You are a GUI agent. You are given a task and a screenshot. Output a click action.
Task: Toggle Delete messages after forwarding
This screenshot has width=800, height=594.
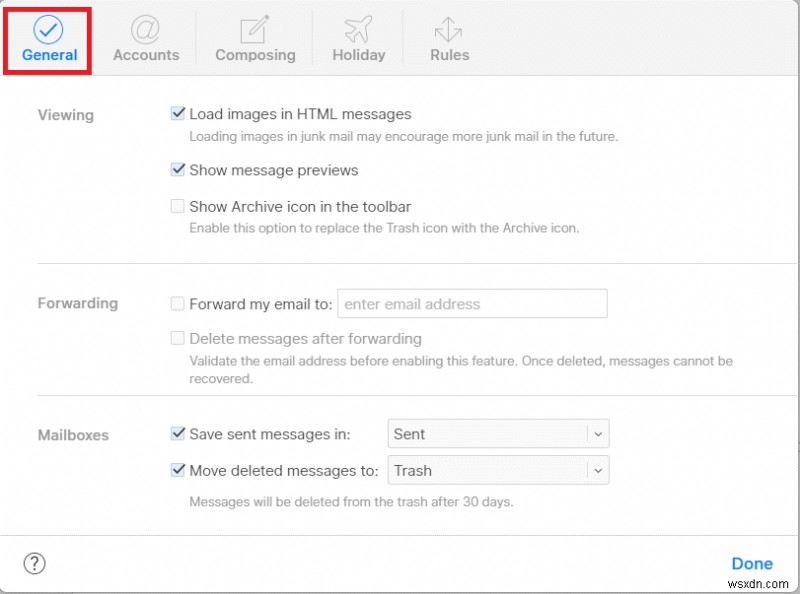(178, 339)
